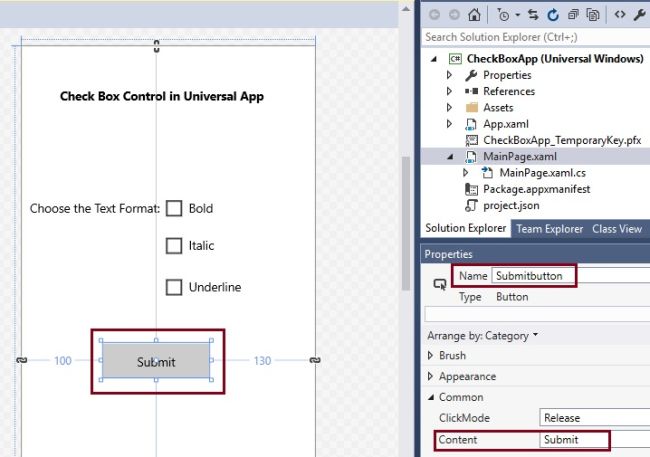The width and height of the screenshot is (650, 457).
Task: Select MainPage.xaml file
Action: [520, 157]
